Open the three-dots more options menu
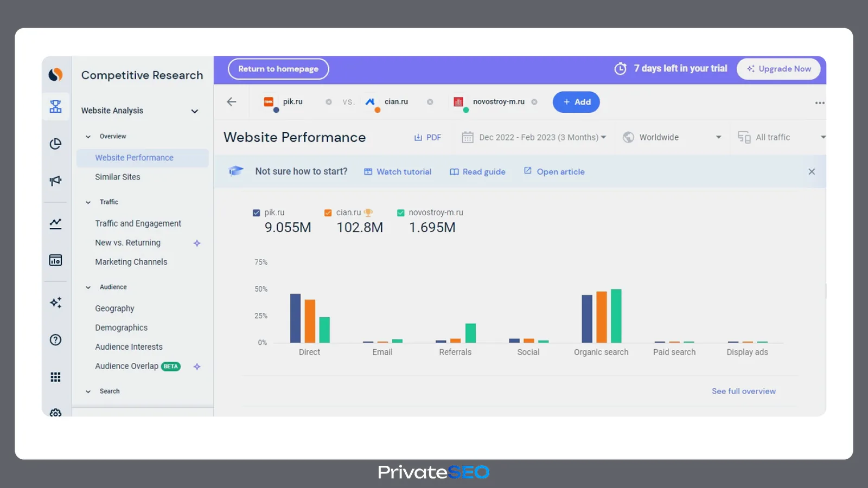 820,102
